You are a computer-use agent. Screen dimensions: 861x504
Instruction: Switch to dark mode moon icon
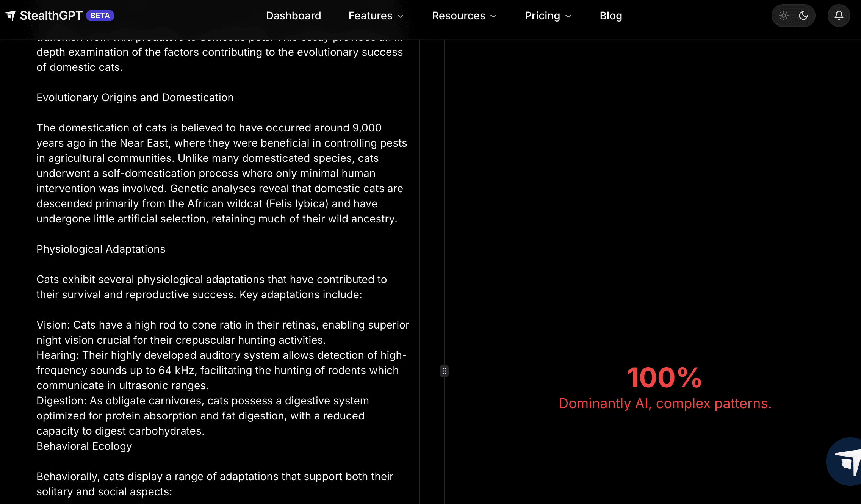[803, 16]
